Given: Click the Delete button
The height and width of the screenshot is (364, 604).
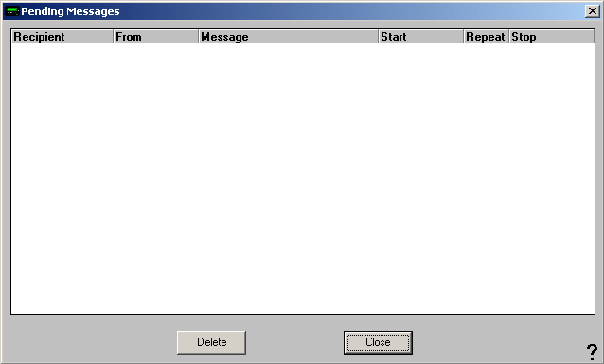Looking at the screenshot, I should [211, 342].
